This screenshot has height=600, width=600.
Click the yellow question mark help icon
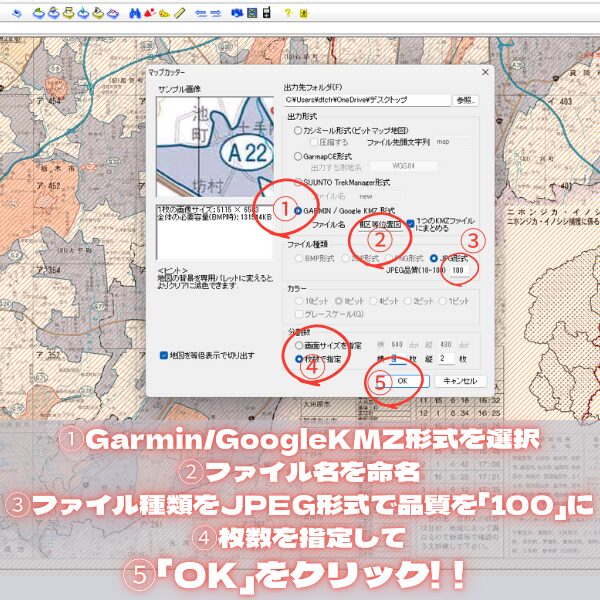coord(288,14)
